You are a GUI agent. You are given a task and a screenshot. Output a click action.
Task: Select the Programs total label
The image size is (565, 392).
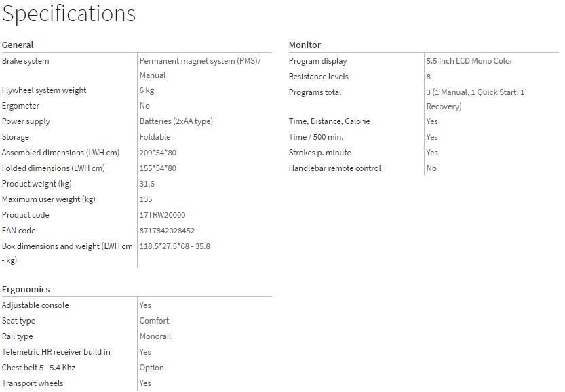pyautogui.click(x=315, y=92)
